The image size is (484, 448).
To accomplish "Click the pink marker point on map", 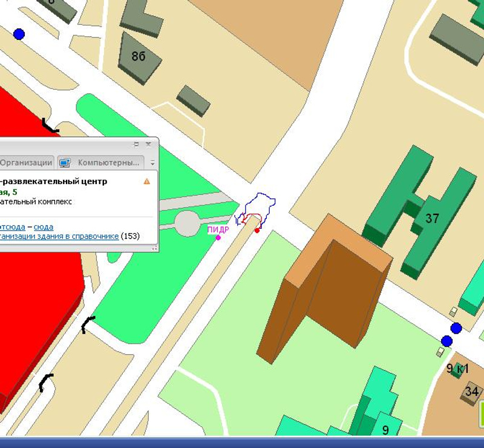I will (x=218, y=237).
